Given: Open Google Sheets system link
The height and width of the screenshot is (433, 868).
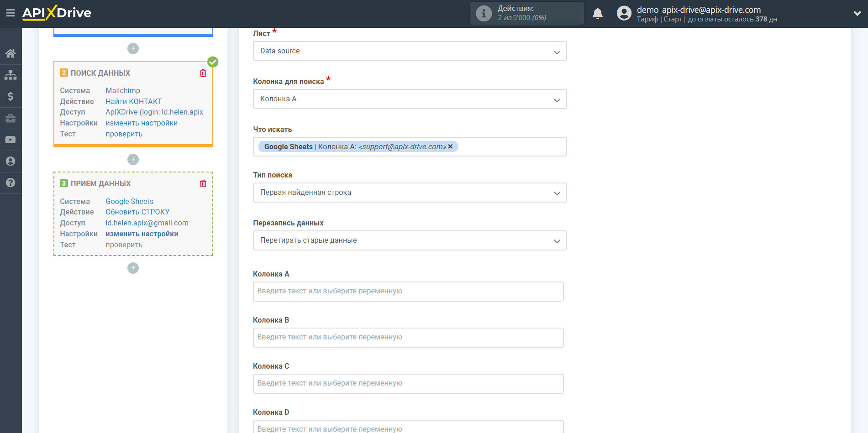Looking at the screenshot, I should (129, 201).
